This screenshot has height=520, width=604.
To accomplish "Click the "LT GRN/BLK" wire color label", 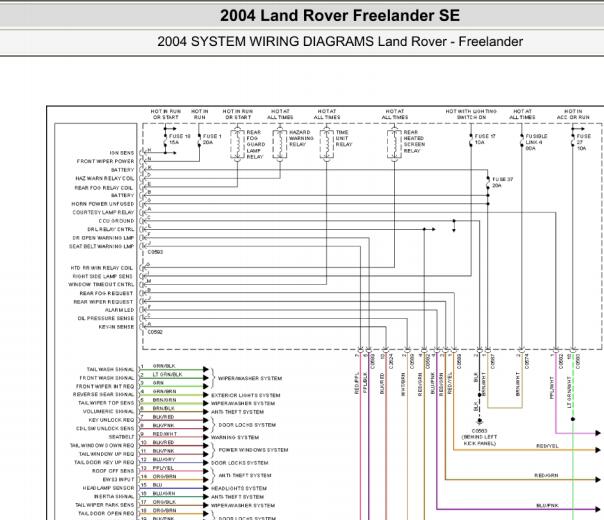I will tap(168, 374).
